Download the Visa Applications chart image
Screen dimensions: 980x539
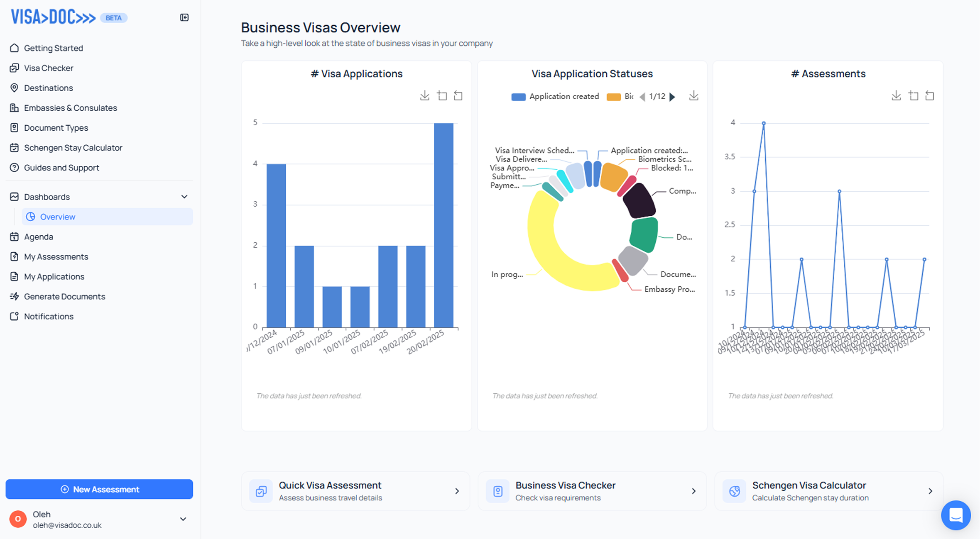[424, 96]
